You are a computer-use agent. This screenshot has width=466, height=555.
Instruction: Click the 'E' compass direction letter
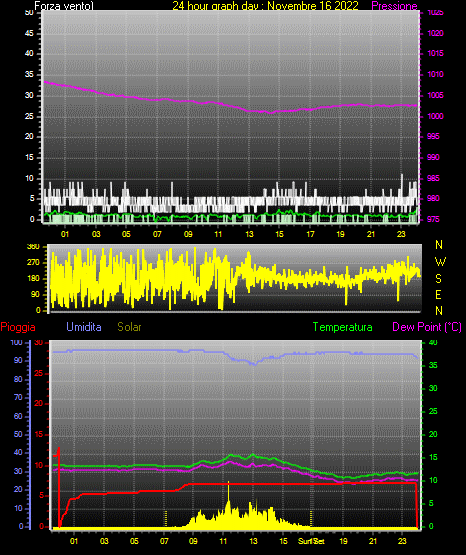438,294
